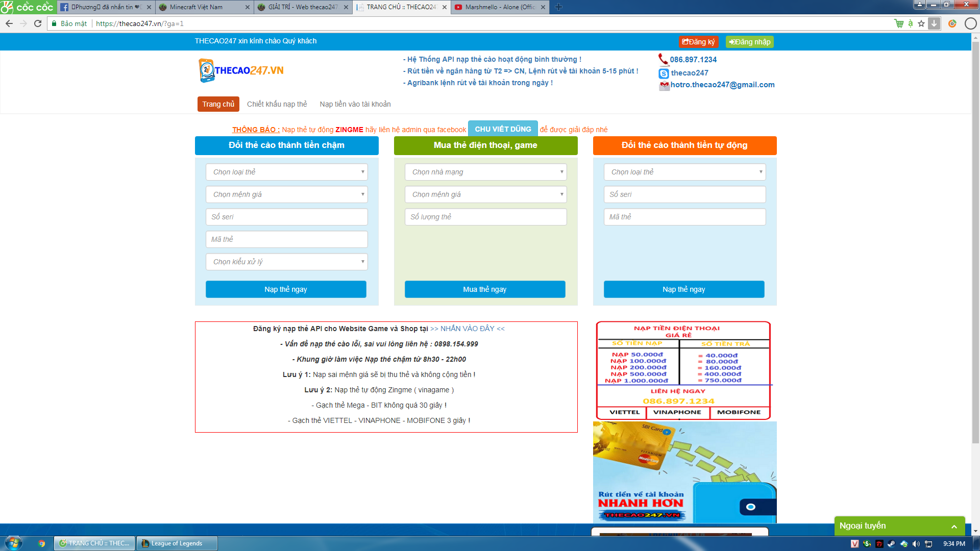Expand 'Chọn loại thẻ' dropdown in slow exchange panel
This screenshot has height=551, width=980.
click(x=286, y=172)
